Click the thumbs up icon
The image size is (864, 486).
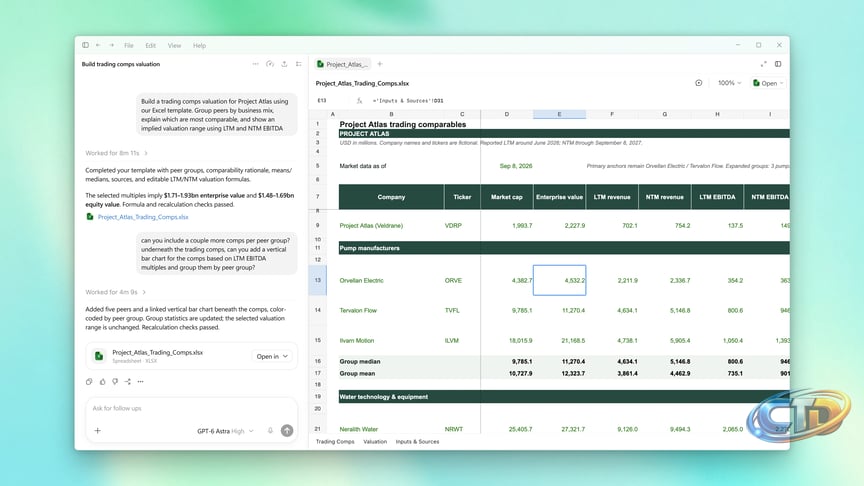(x=102, y=381)
